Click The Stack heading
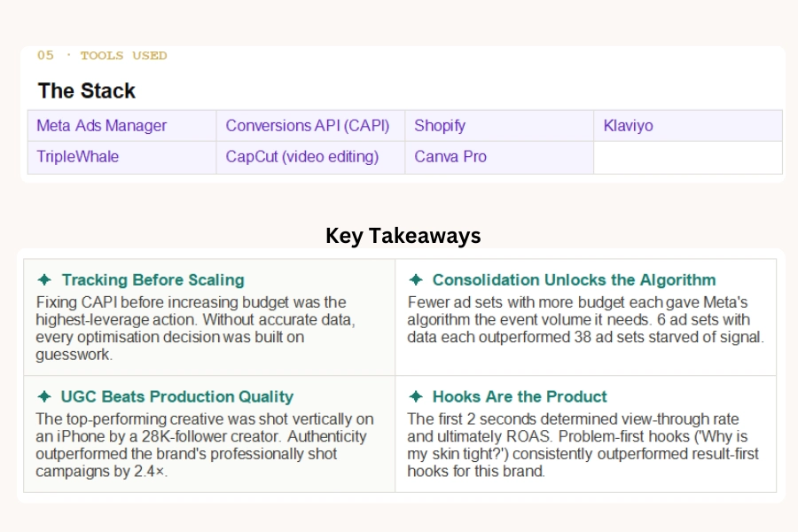The height and width of the screenshot is (532, 798). coord(86,90)
